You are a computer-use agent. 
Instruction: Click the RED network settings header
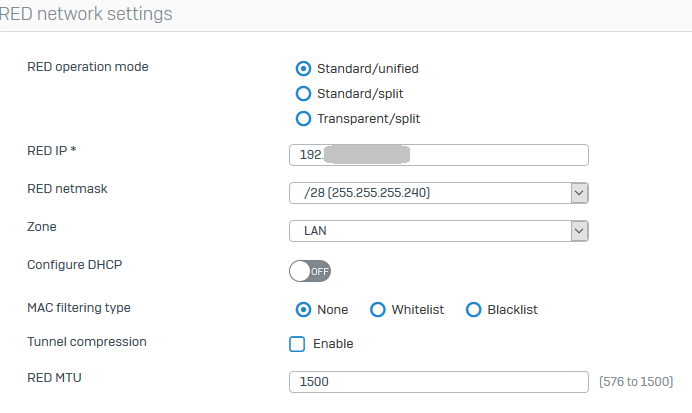(86, 14)
